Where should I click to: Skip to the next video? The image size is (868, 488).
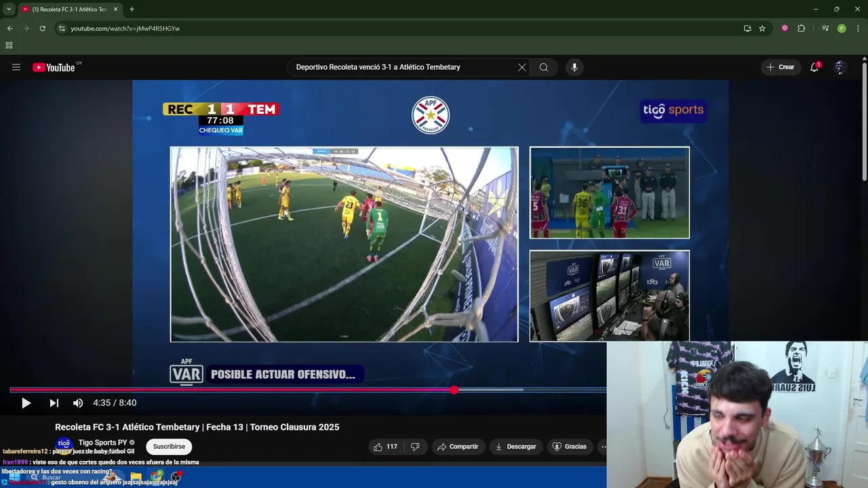(54, 403)
